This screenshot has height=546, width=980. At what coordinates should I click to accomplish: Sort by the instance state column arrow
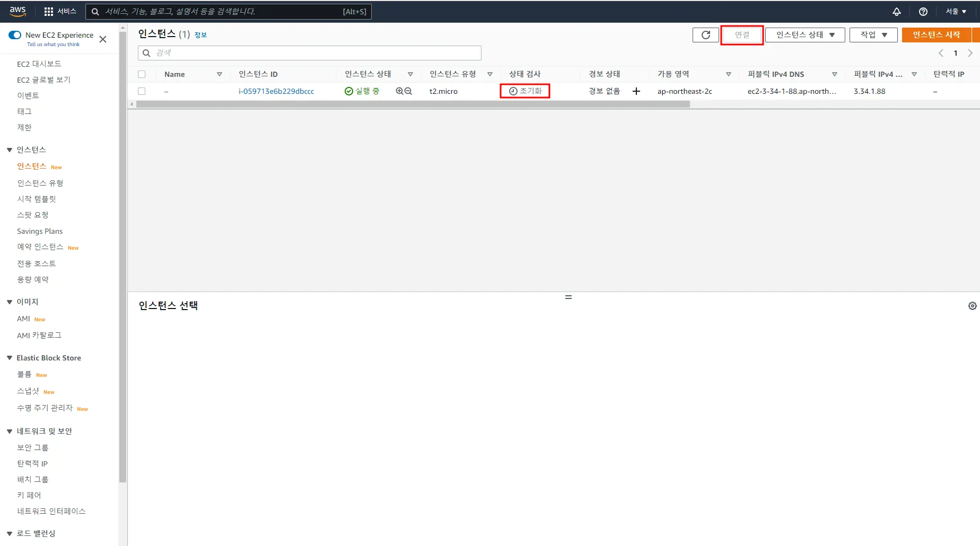[x=410, y=74]
